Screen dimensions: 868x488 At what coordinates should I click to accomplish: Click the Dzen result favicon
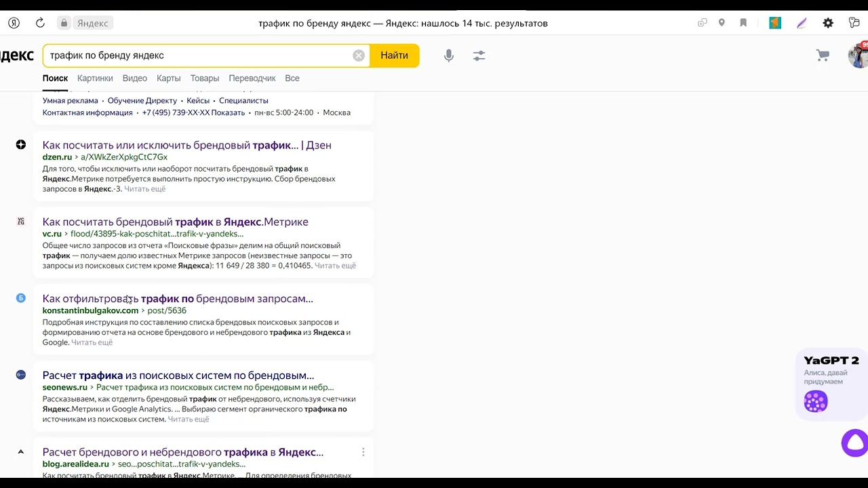(x=21, y=144)
